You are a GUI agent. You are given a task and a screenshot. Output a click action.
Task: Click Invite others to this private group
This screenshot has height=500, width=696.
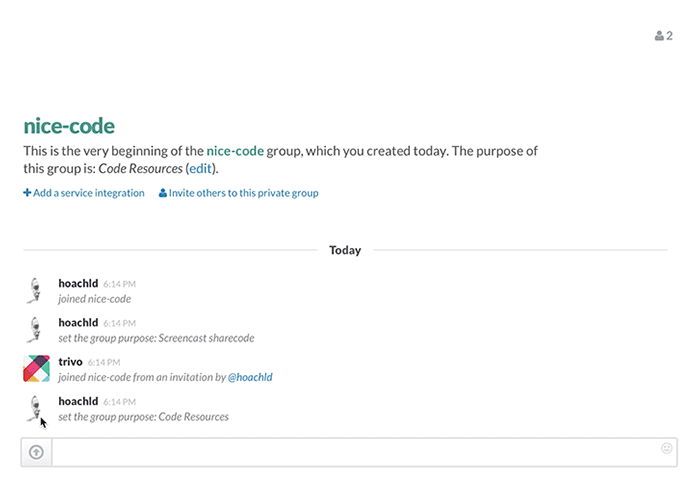click(x=243, y=193)
